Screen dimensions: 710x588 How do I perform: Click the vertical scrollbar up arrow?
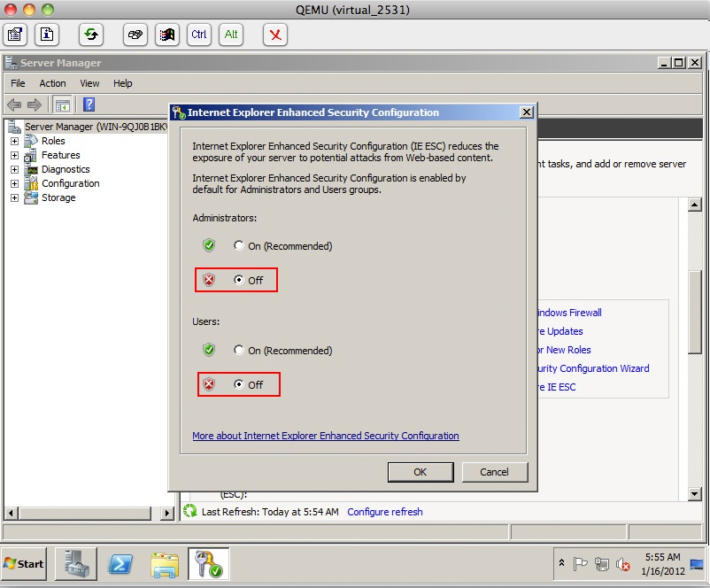pyautogui.click(x=694, y=205)
